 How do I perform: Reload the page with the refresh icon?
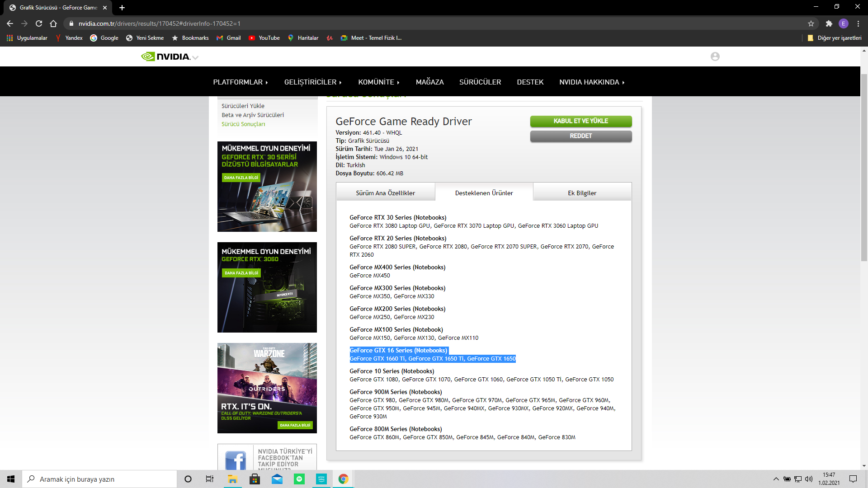39,23
